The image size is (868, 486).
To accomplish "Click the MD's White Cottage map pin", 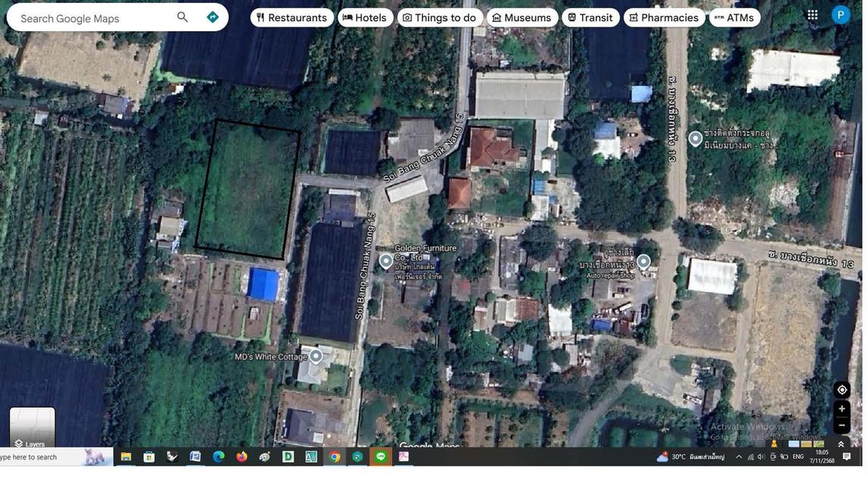I will pyautogui.click(x=316, y=356).
